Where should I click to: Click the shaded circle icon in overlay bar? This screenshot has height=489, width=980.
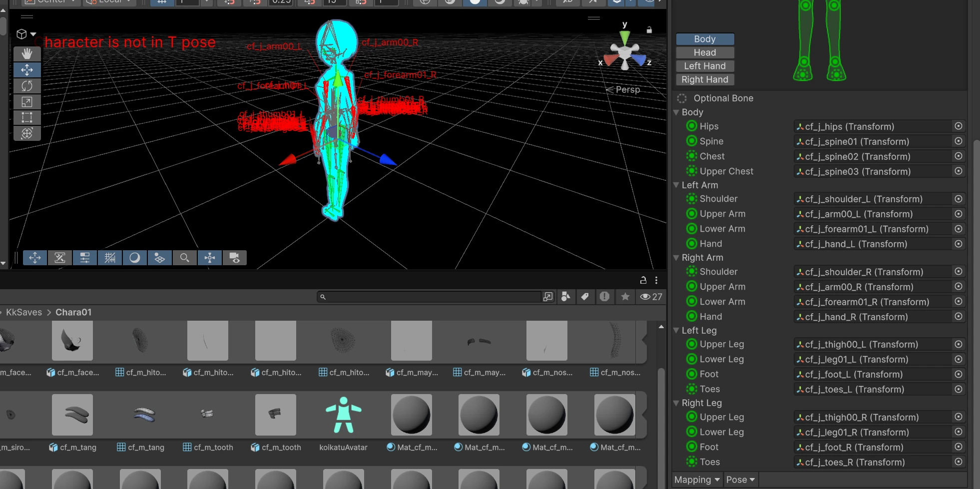[135, 258]
